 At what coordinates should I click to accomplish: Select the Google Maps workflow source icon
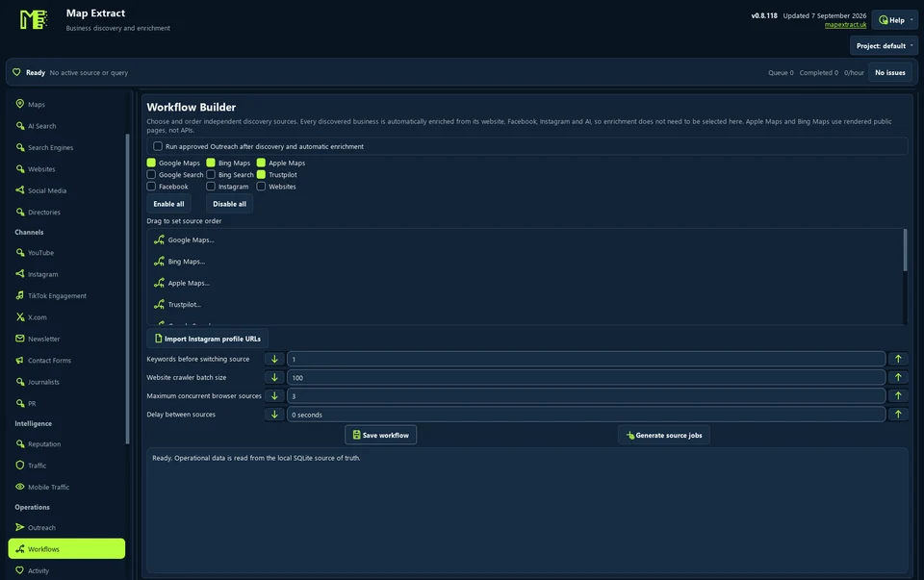click(159, 240)
